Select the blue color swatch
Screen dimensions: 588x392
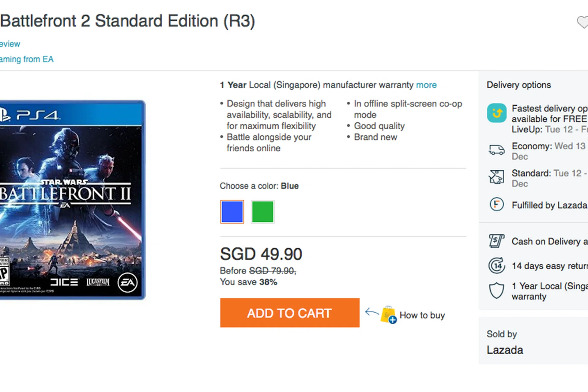point(232,212)
